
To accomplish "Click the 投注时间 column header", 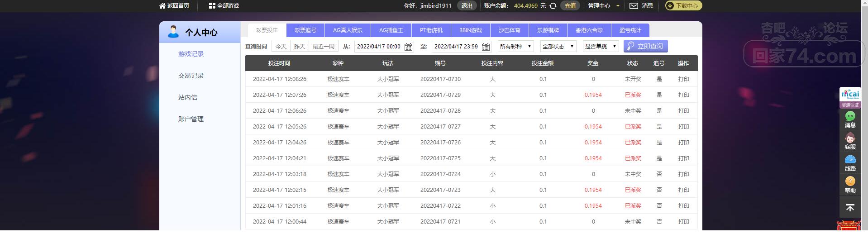I will click(x=279, y=63).
